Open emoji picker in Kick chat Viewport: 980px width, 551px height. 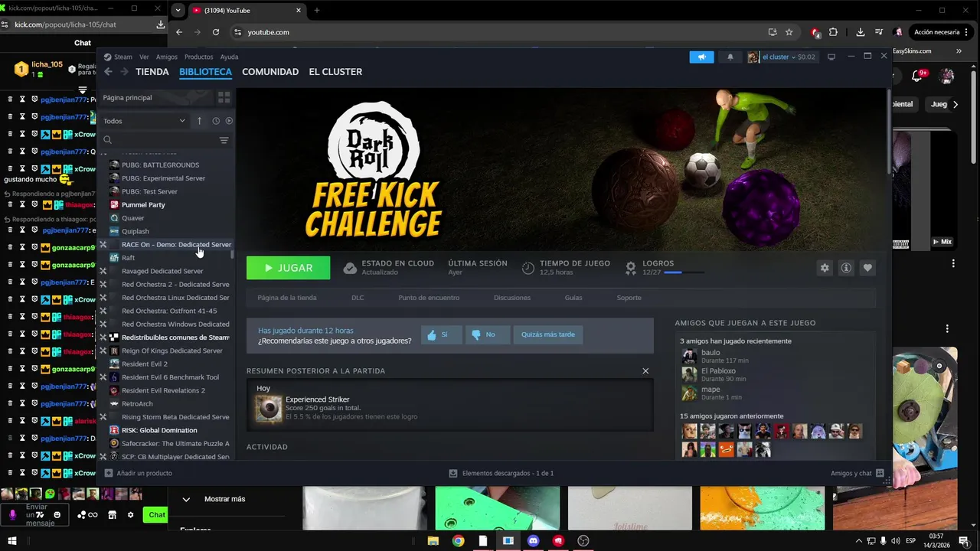coord(57,515)
